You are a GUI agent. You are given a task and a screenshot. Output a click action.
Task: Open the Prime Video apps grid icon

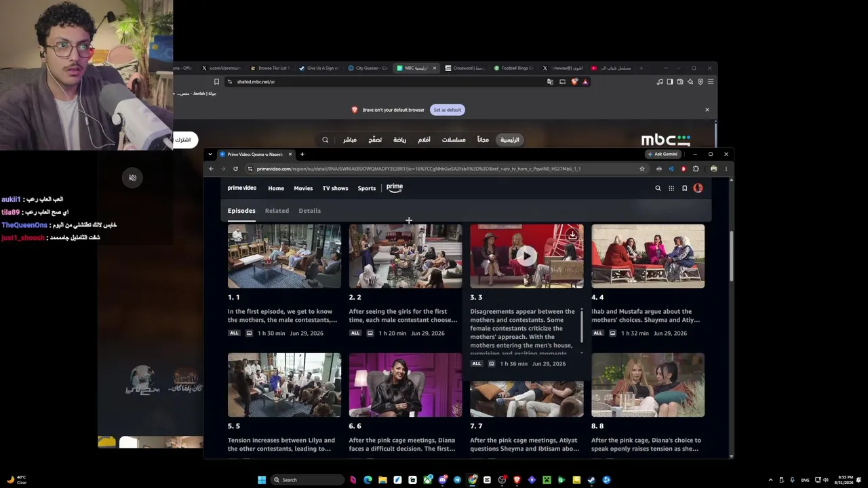671,188
